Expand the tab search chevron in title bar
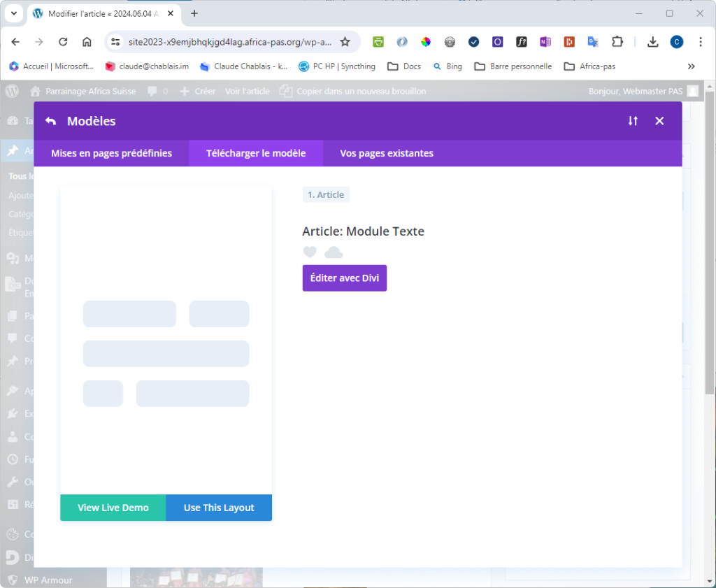The height and width of the screenshot is (588, 716). (13, 13)
